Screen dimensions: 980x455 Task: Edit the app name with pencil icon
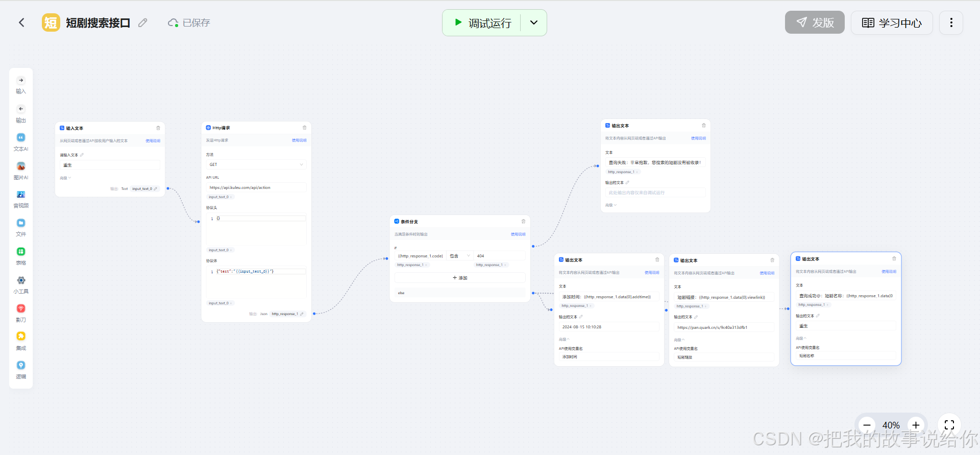[143, 22]
